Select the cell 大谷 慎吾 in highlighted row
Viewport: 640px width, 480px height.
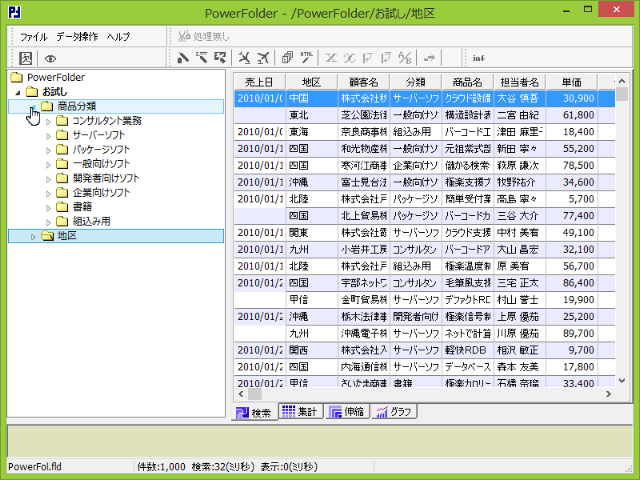(x=520, y=98)
